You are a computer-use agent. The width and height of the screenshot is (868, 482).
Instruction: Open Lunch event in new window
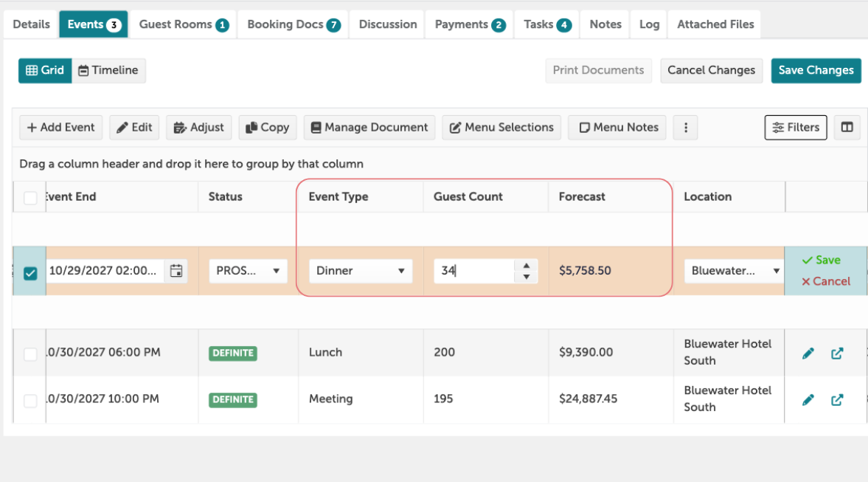837,354
